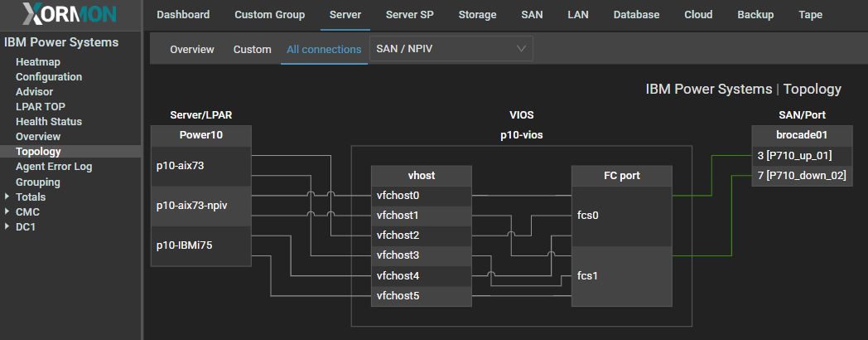Open the SAN / NPIV dropdown
The height and width of the screenshot is (340, 868).
(x=451, y=49)
